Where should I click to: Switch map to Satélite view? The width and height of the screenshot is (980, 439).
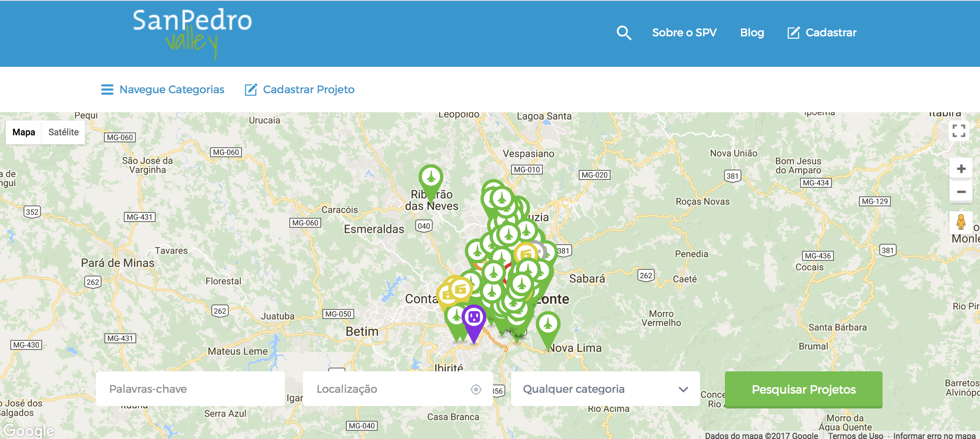64,132
